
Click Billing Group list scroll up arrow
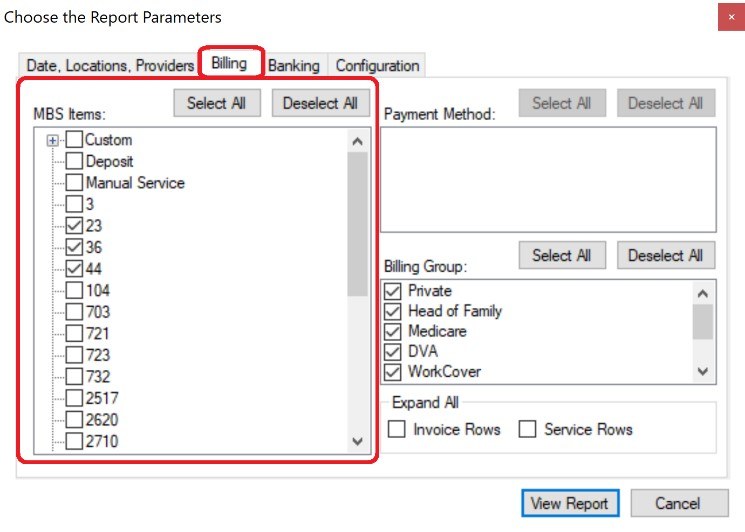tap(703, 293)
